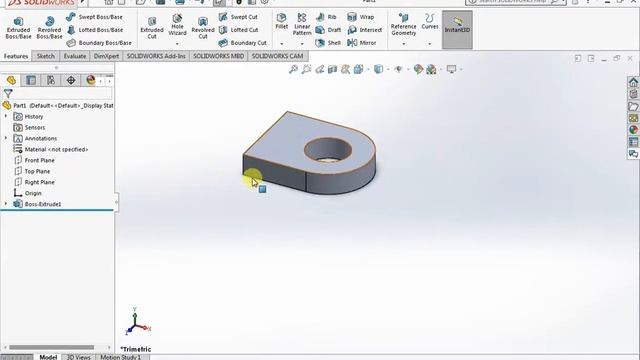The height and width of the screenshot is (360, 640).
Task: Start a Revolved Cut
Action: pos(203,28)
